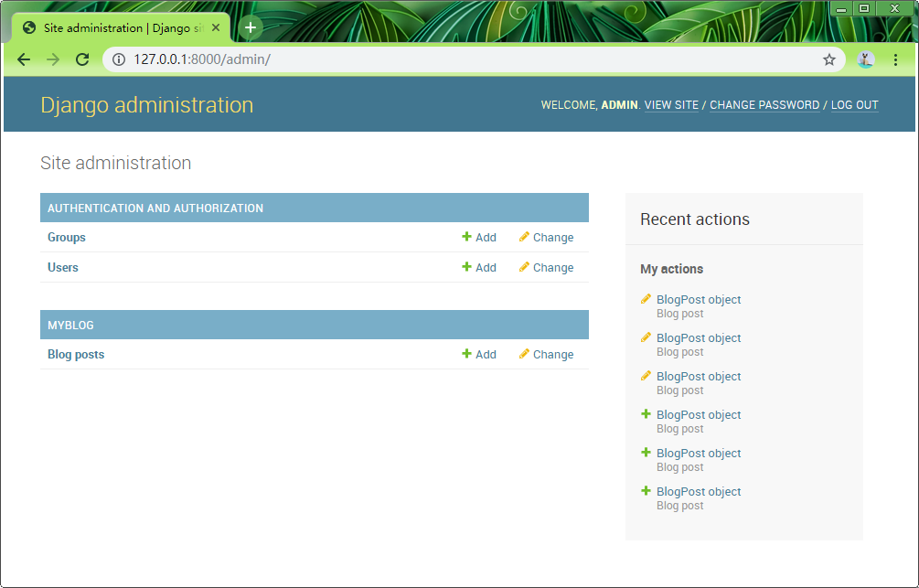Open the Chrome profile avatar
Viewport: 919px width, 588px height.
[x=866, y=59]
